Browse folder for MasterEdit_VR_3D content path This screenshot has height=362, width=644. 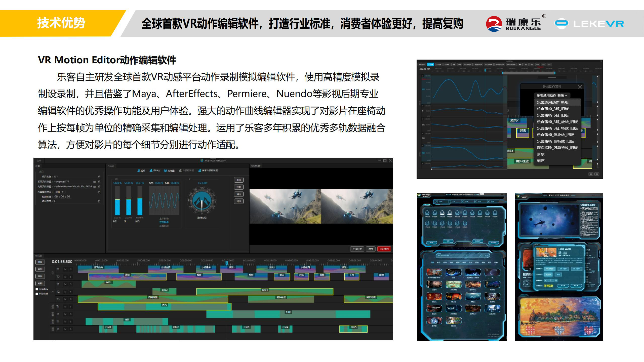95,187
